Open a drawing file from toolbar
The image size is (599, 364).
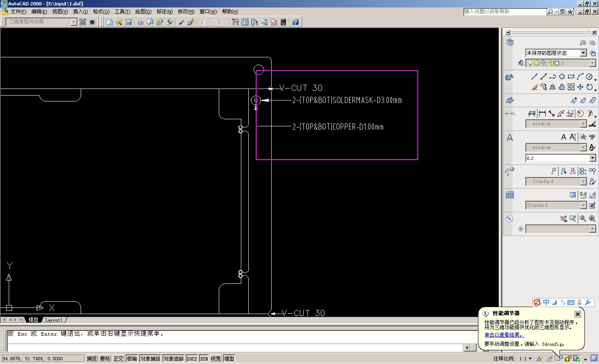119,22
